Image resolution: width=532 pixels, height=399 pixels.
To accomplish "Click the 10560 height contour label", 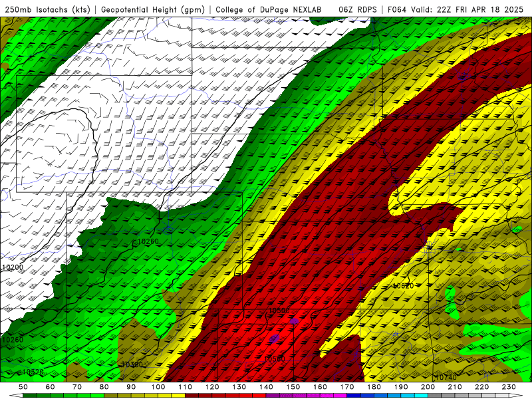I will 275,359.
